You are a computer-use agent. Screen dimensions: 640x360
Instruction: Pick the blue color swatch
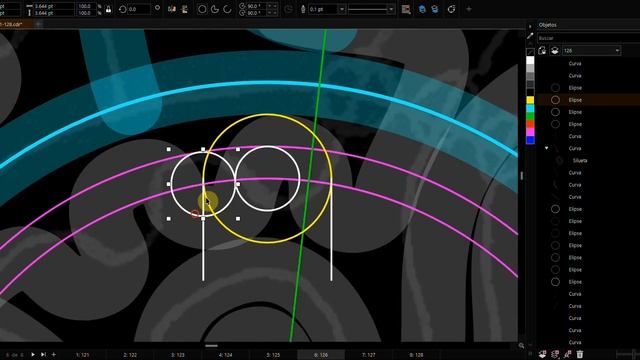[530, 140]
